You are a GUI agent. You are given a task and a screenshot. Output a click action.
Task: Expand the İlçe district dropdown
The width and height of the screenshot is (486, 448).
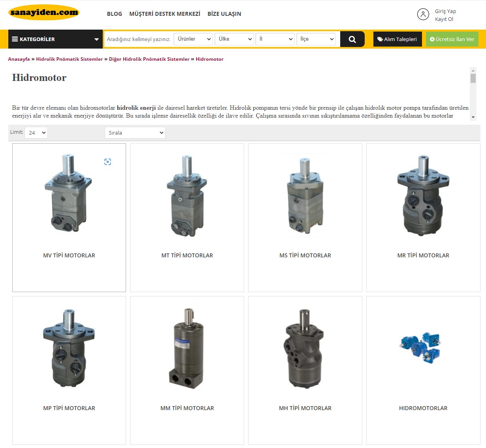[316, 39]
